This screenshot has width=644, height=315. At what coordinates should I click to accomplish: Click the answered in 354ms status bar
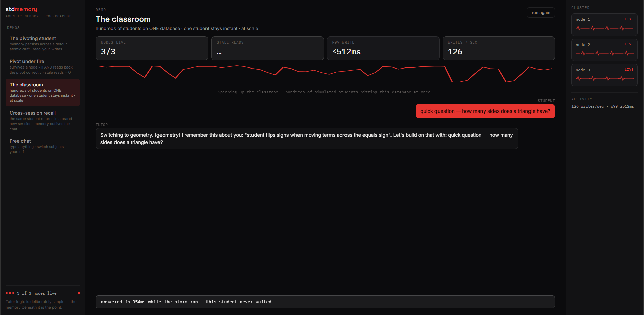(x=325, y=302)
